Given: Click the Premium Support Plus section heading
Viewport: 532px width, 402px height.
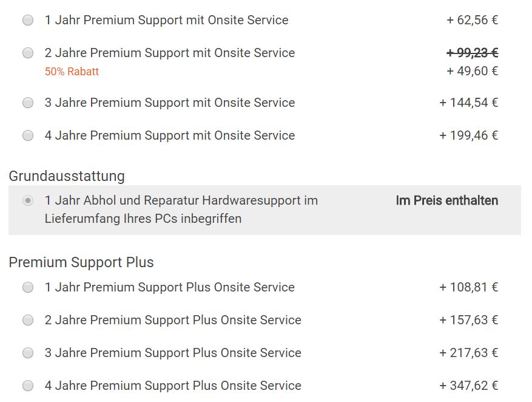Looking at the screenshot, I should (x=81, y=262).
